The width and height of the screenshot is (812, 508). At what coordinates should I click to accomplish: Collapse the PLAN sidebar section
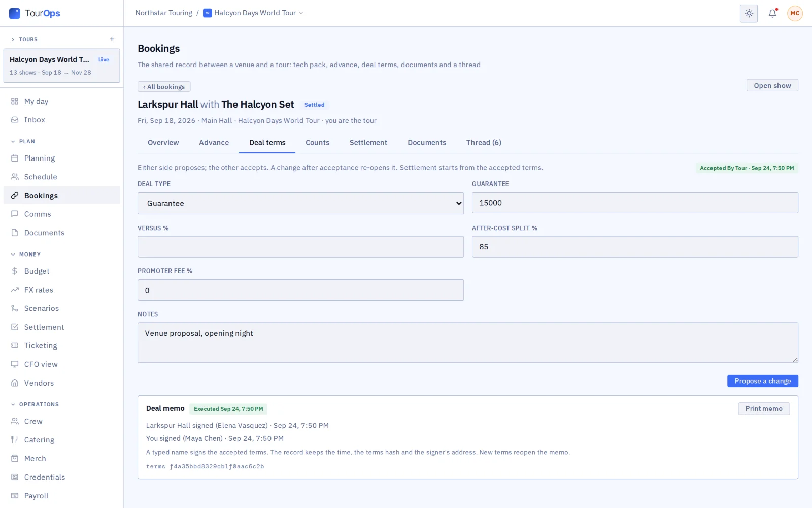(x=23, y=142)
